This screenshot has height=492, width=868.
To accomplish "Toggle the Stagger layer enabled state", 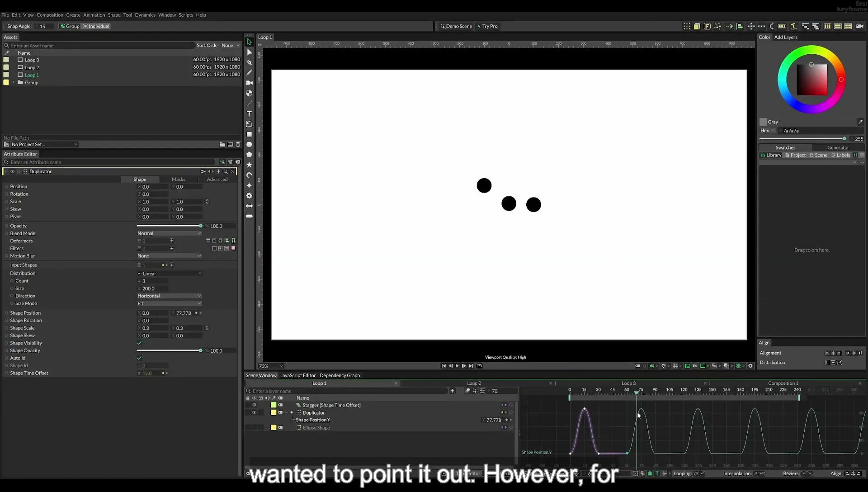I will [254, 405].
